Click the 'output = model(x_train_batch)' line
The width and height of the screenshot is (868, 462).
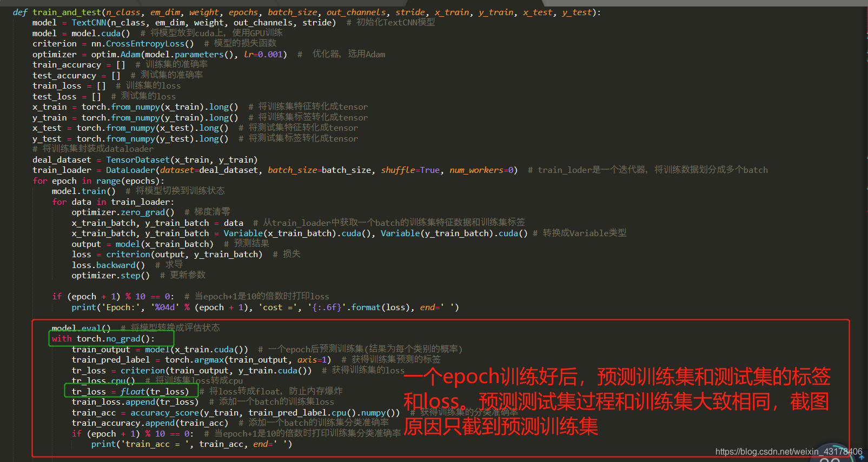[x=143, y=244]
